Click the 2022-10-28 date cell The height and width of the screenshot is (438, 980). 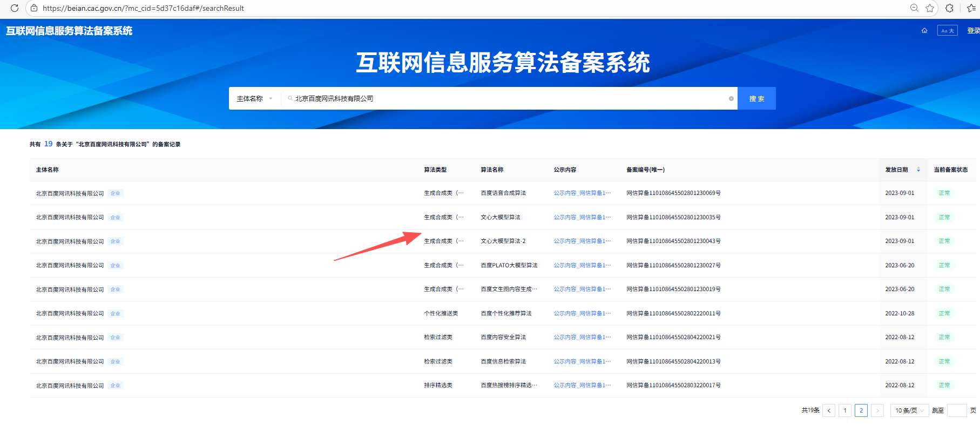click(x=900, y=314)
